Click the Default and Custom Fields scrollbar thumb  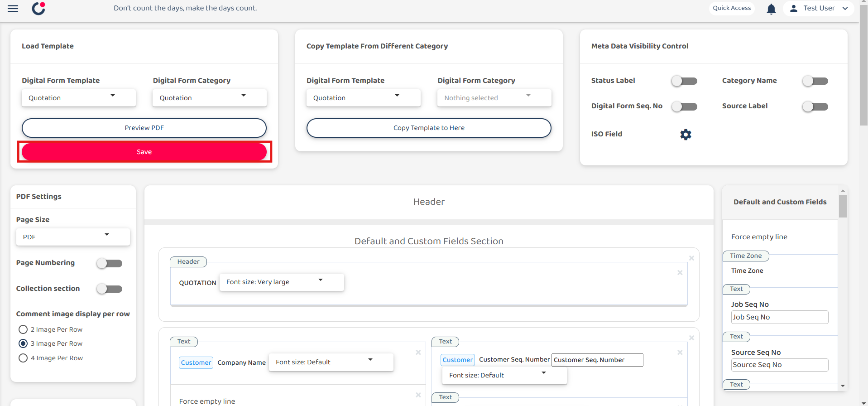[x=843, y=206]
